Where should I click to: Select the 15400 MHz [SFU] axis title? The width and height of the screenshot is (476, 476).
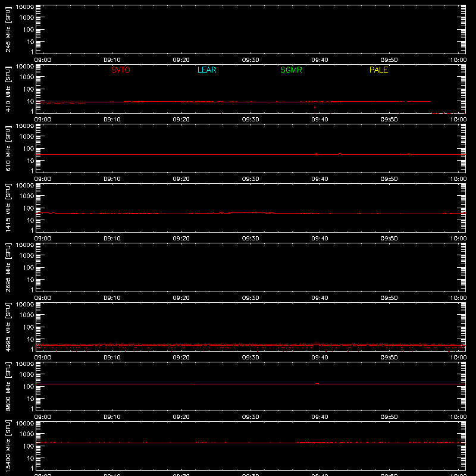point(8,446)
